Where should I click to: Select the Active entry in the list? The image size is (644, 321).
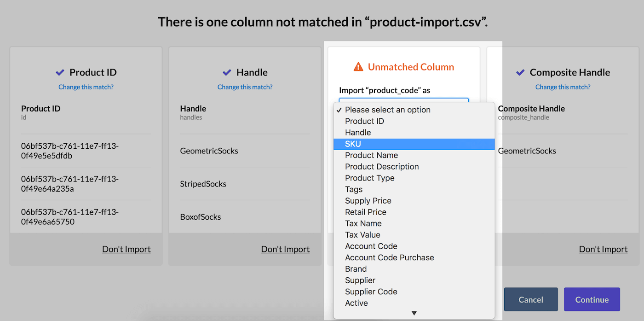356,303
